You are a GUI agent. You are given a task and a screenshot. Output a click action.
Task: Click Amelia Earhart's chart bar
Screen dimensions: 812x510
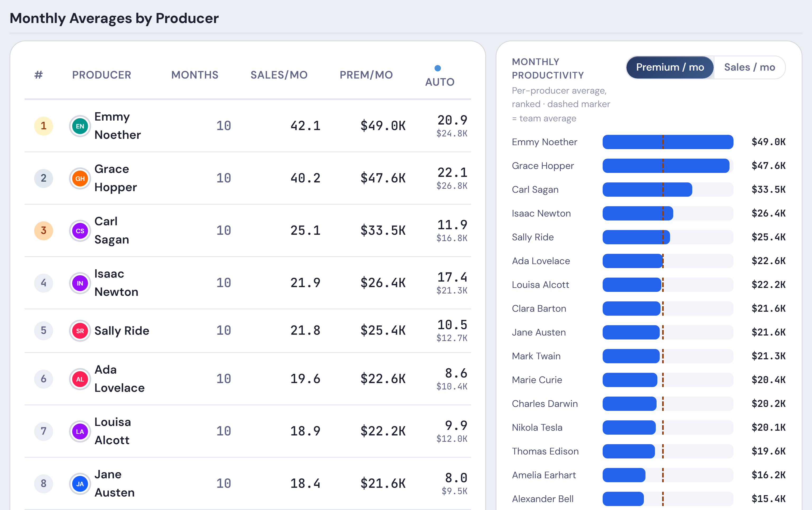pyautogui.click(x=624, y=475)
